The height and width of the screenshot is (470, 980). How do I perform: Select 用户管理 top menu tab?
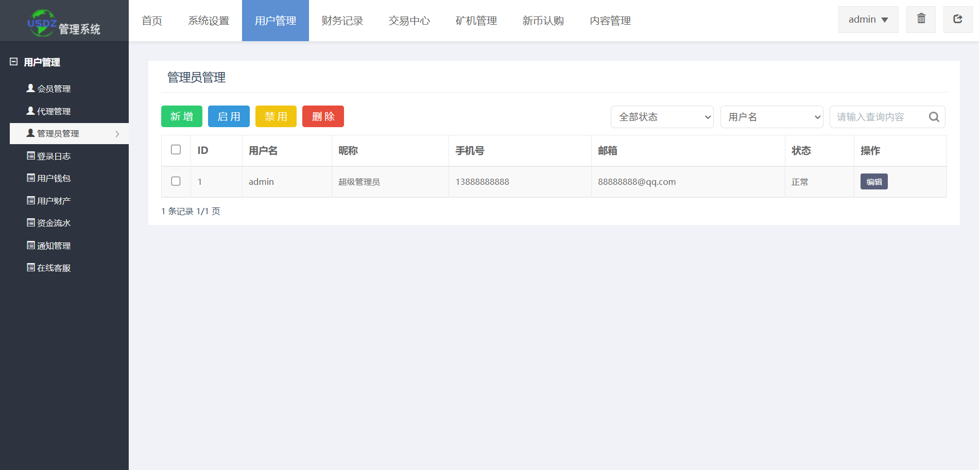click(276, 21)
